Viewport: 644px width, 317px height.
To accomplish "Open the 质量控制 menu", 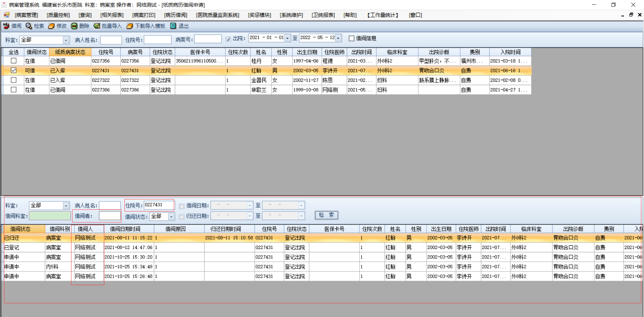I will click(x=58, y=15).
